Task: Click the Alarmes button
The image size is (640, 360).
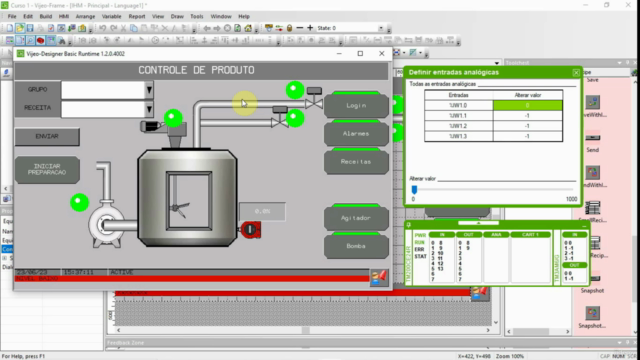Action: [356, 133]
